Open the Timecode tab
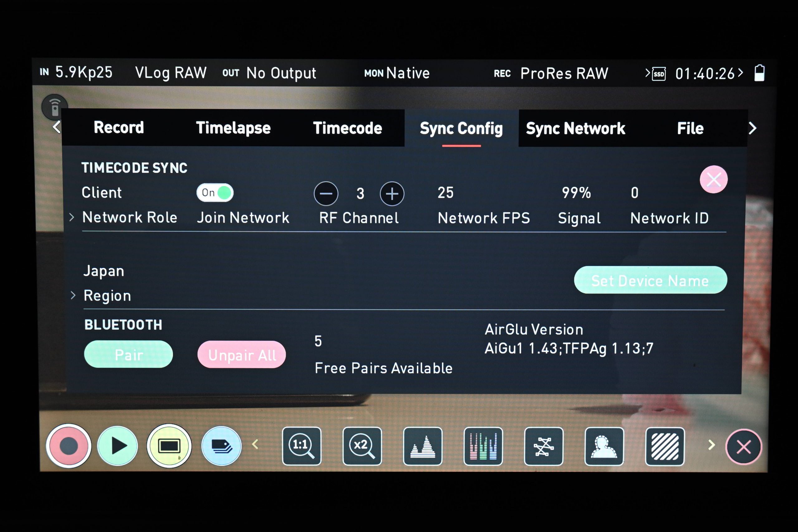798x532 pixels. [348, 128]
